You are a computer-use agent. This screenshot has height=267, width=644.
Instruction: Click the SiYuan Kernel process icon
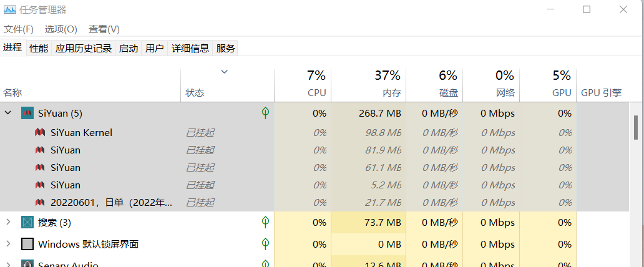(x=40, y=133)
